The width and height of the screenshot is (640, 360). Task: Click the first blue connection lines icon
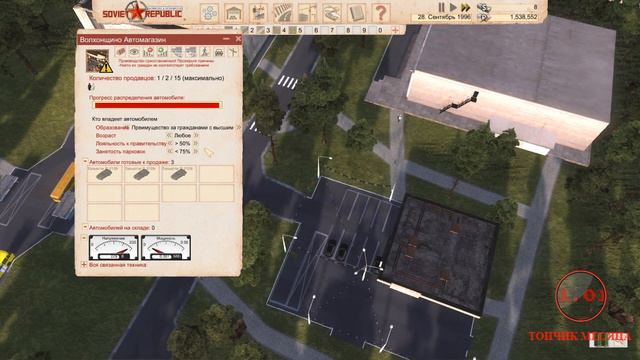point(177,52)
